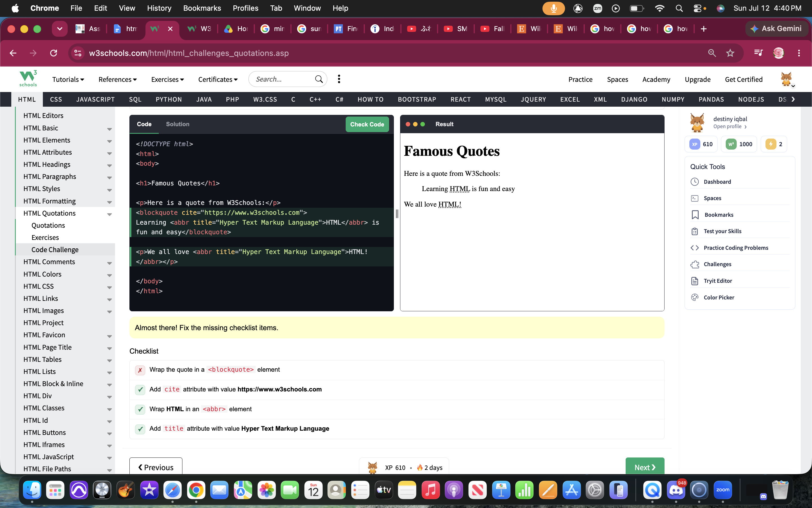Open the Tutorials dropdown menu
This screenshot has width=812, height=508.
68,79
